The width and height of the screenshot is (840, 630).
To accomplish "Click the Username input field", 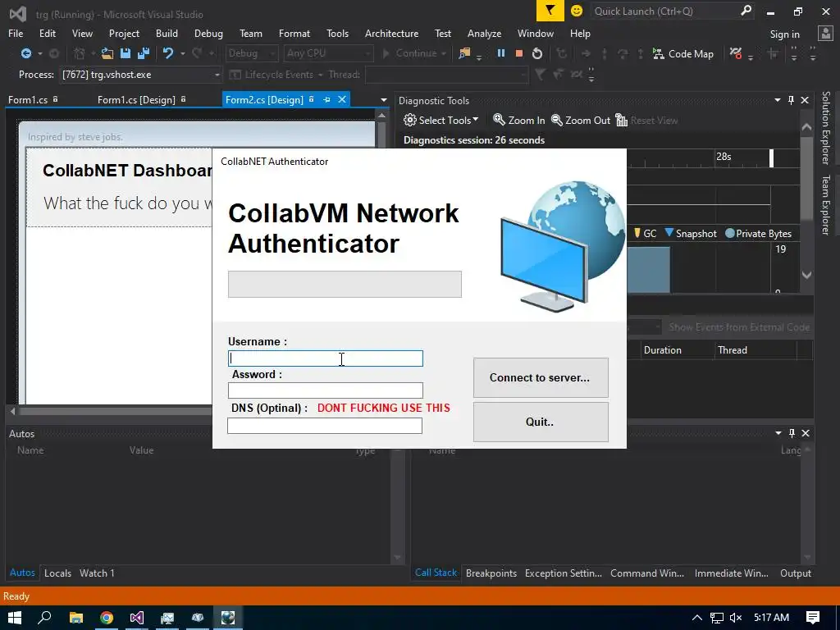I will point(325,358).
